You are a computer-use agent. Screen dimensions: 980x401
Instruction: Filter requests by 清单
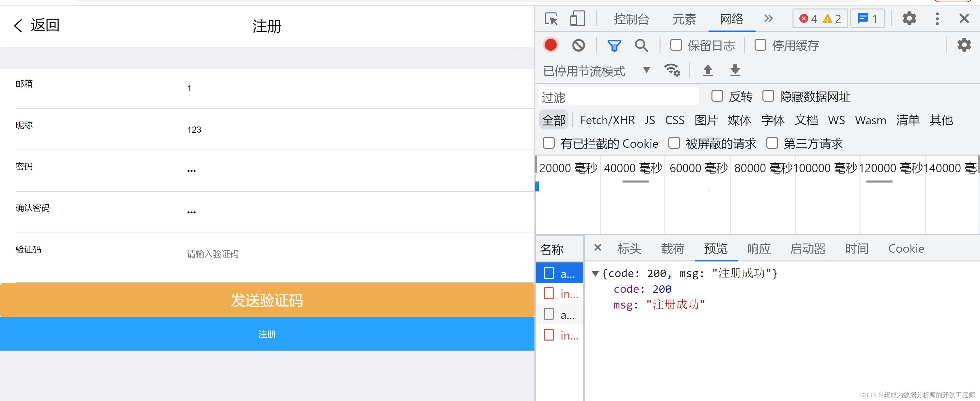(x=908, y=120)
